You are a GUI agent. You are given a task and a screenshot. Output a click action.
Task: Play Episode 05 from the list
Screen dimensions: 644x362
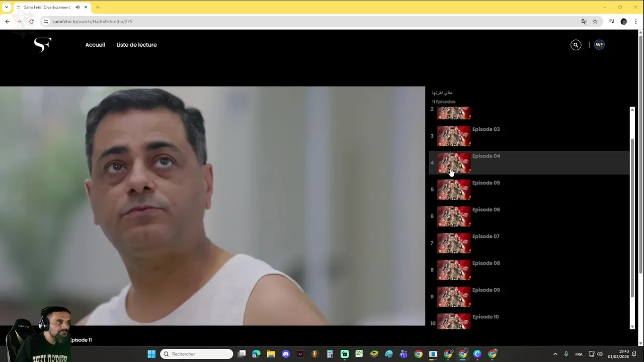[529, 189]
